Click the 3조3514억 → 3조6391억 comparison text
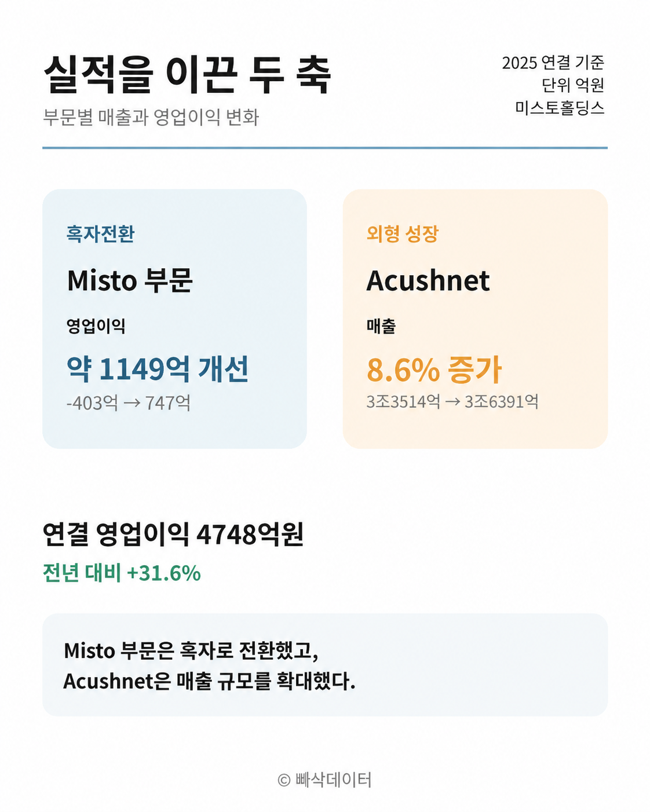Screen dimensions: 650x812 pos(452,401)
